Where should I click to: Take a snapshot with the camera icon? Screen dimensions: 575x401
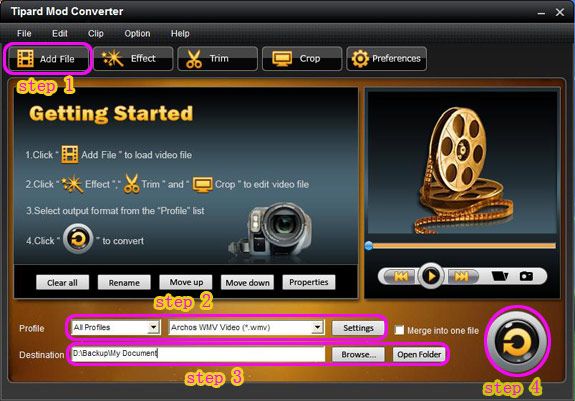point(526,276)
